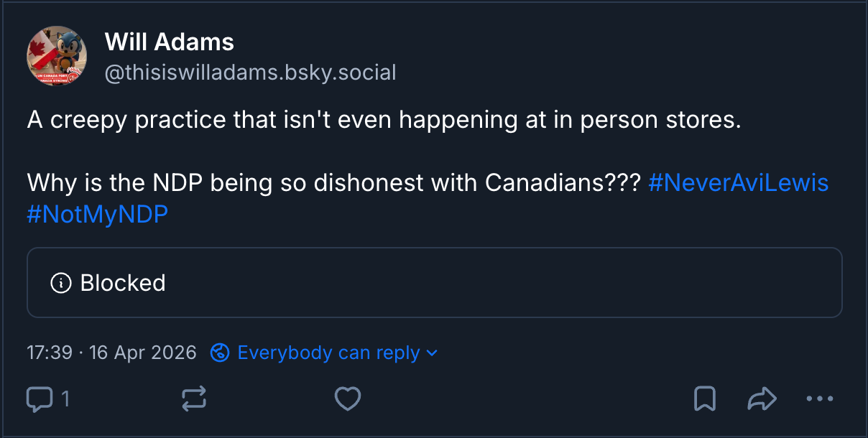Click the reply count number 1

[65, 399]
